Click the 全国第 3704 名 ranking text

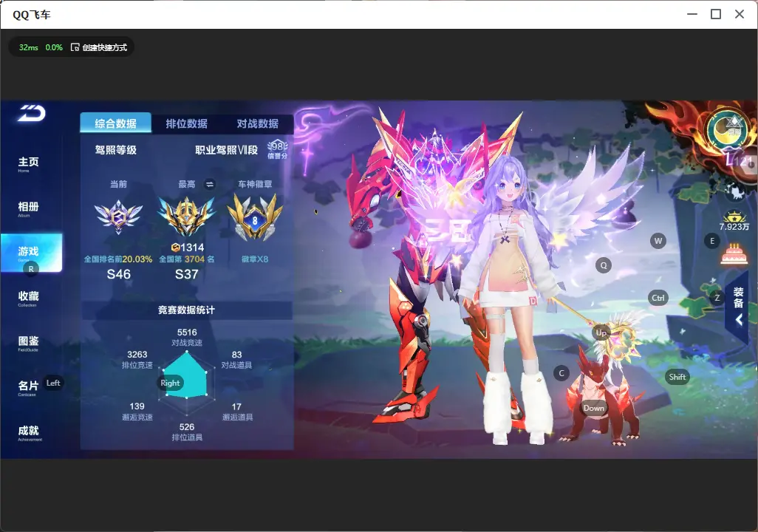pos(187,259)
